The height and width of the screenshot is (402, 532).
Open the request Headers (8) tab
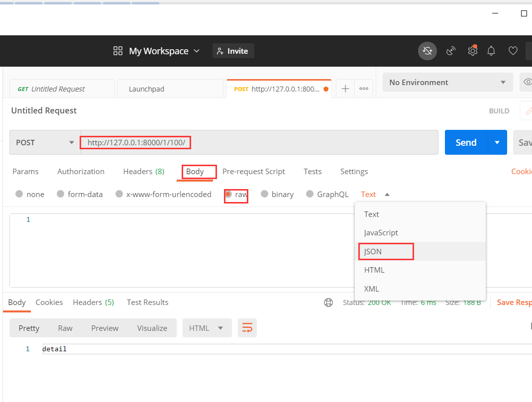point(144,171)
